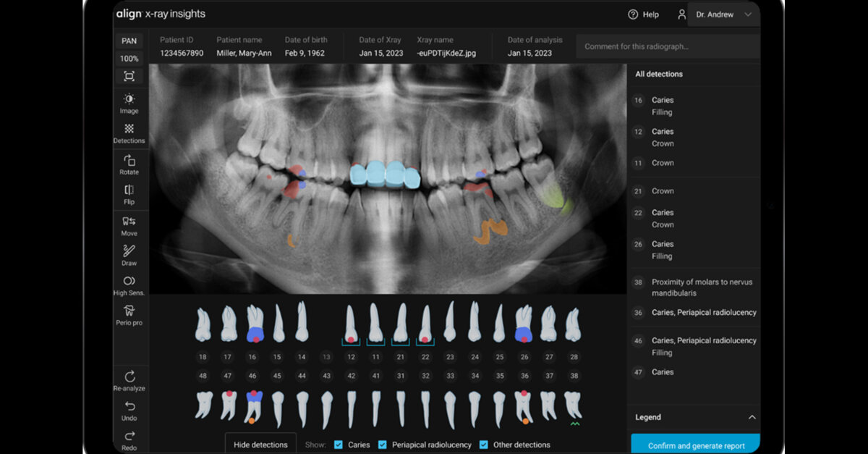Collapse the Legend panel chevron

point(752,417)
